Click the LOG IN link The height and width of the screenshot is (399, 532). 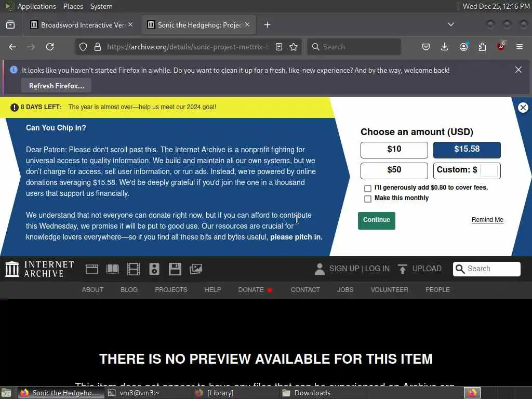(377, 269)
